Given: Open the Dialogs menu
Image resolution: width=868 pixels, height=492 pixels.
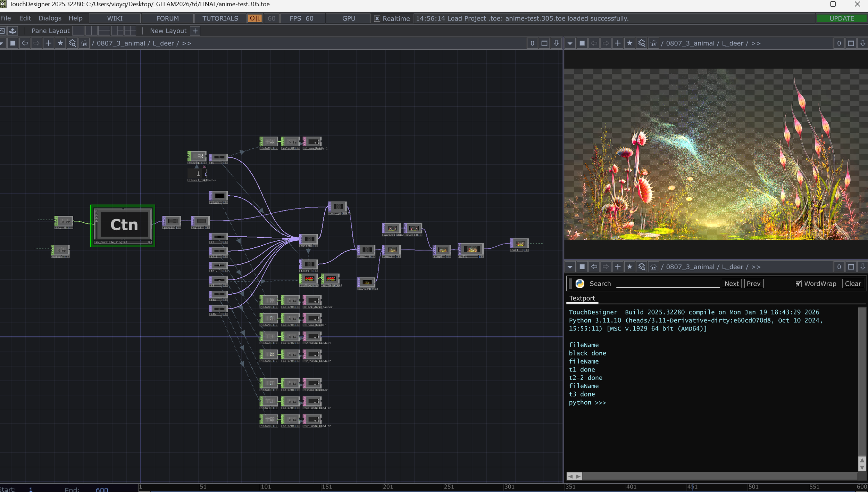Looking at the screenshot, I should tap(50, 18).
